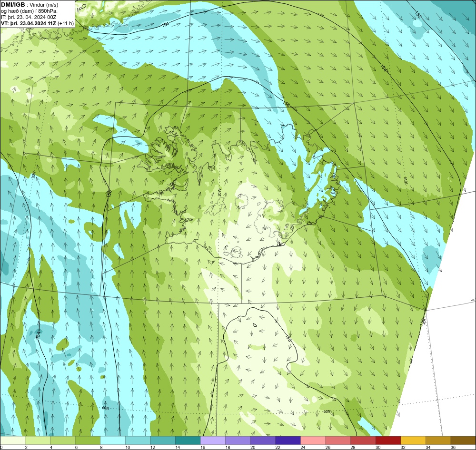Click legend tick value '12'
The height and width of the screenshot is (450, 476).
(152, 447)
